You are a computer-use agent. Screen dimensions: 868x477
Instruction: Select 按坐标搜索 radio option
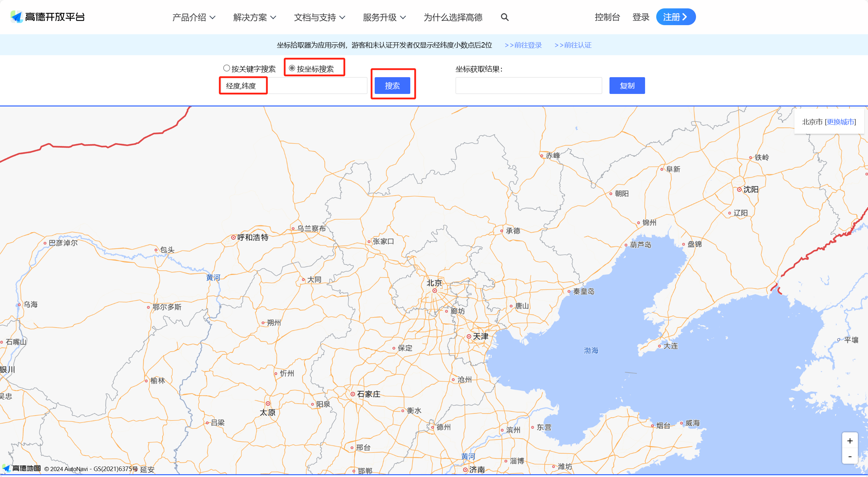click(x=292, y=68)
